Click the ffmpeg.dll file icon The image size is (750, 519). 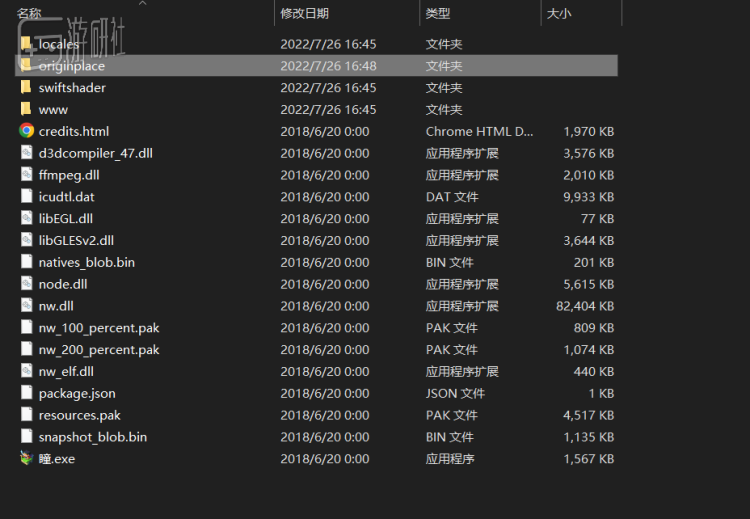[x=26, y=175]
